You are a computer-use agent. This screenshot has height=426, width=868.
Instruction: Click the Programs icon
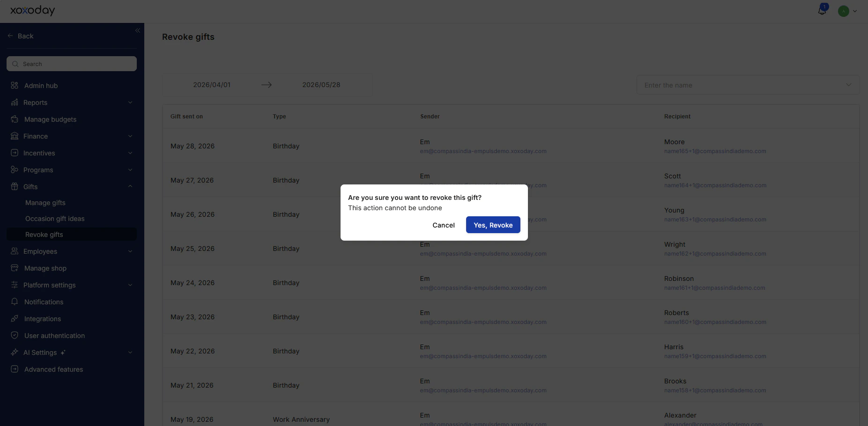[15, 169]
